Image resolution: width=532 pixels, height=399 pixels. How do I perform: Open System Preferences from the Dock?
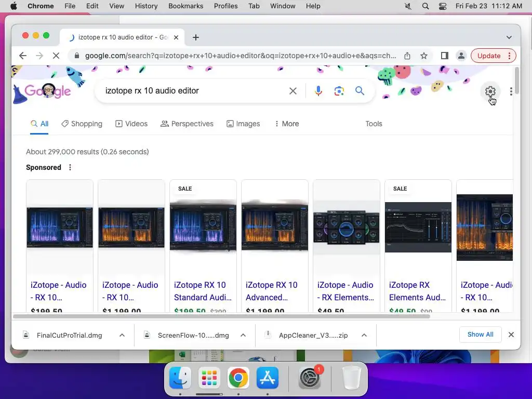pyautogui.click(x=310, y=378)
